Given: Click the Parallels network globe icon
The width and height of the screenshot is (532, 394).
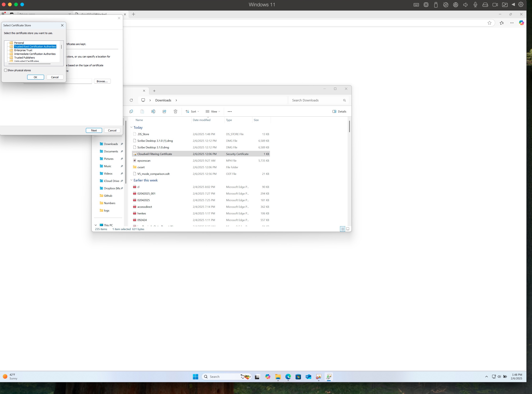Looking at the screenshot, I should pos(455,5).
